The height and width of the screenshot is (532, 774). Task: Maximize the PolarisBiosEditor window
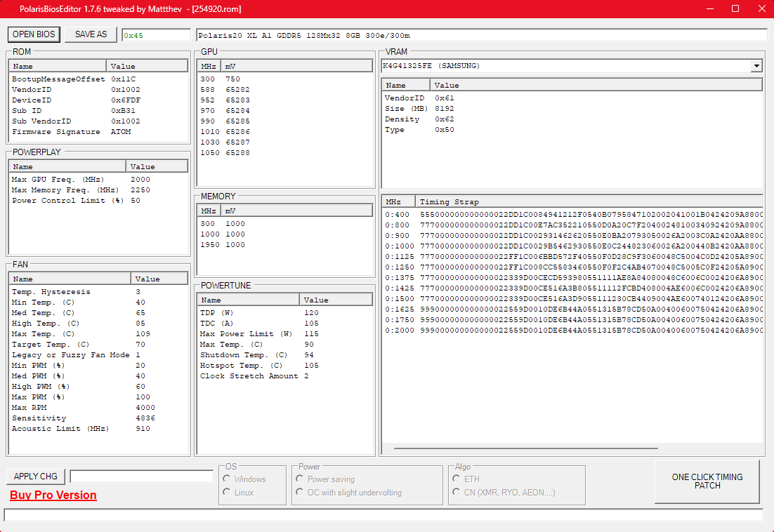pyautogui.click(x=735, y=8)
